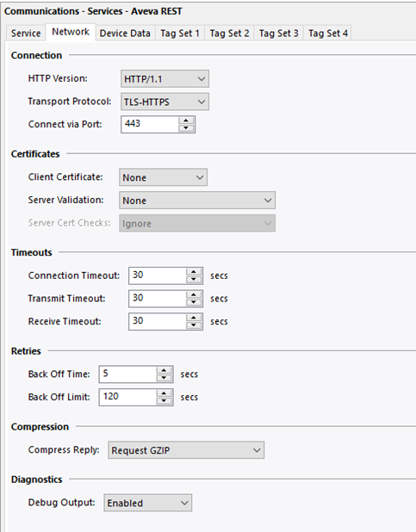The image size is (416, 532).
Task: Click the Server Validation label
Action: pos(65,200)
